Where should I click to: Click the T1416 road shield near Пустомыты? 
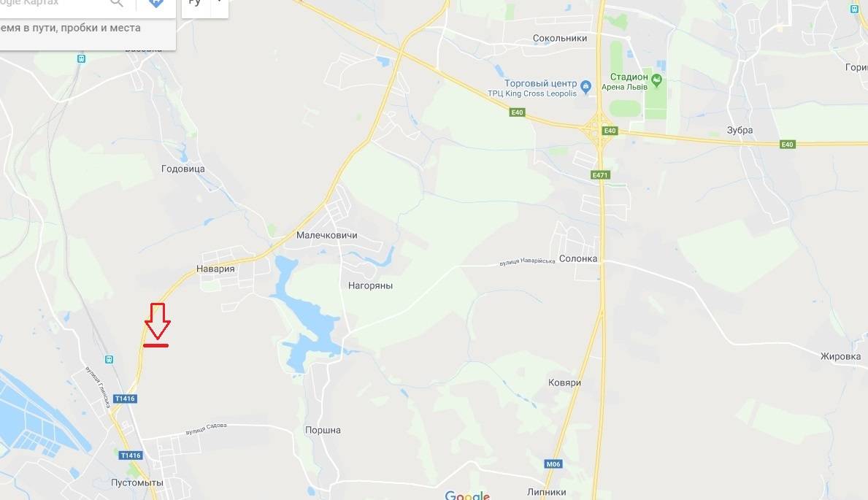(x=131, y=455)
